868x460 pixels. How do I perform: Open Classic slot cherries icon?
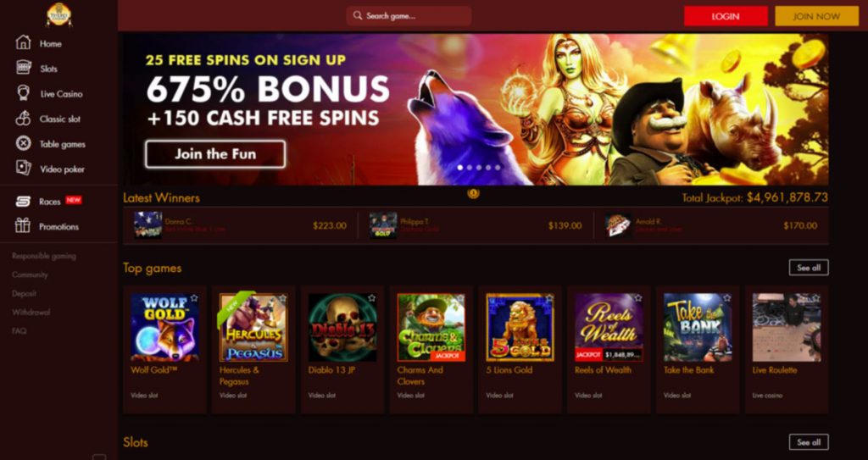click(x=23, y=119)
